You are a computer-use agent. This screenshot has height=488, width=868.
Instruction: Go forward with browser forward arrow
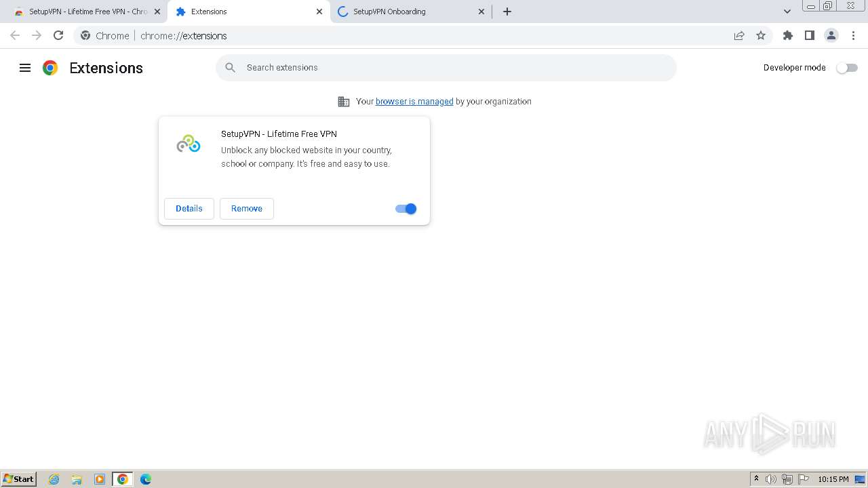point(37,35)
